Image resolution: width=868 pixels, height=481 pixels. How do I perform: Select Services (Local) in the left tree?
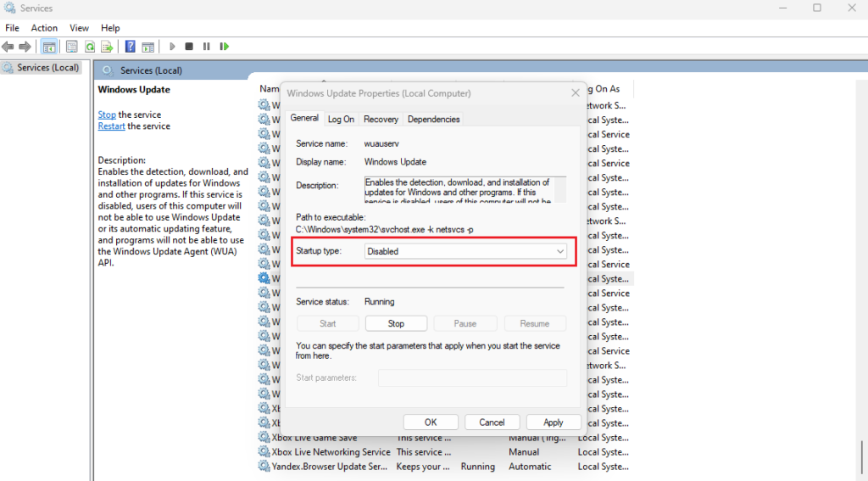tap(47, 68)
